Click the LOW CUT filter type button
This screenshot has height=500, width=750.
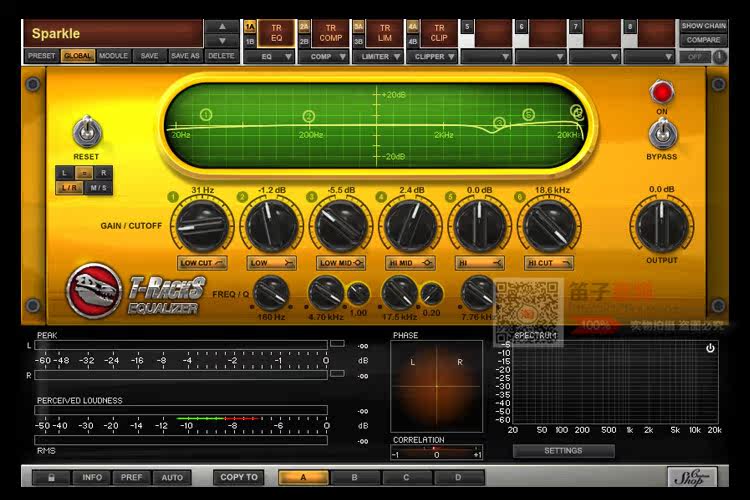[202, 263]
